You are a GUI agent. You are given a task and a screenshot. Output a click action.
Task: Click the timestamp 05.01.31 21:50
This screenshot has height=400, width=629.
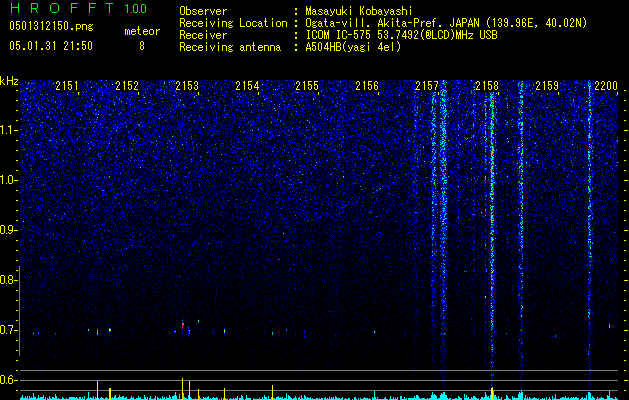pyautogui.click(x=51, y=46)
